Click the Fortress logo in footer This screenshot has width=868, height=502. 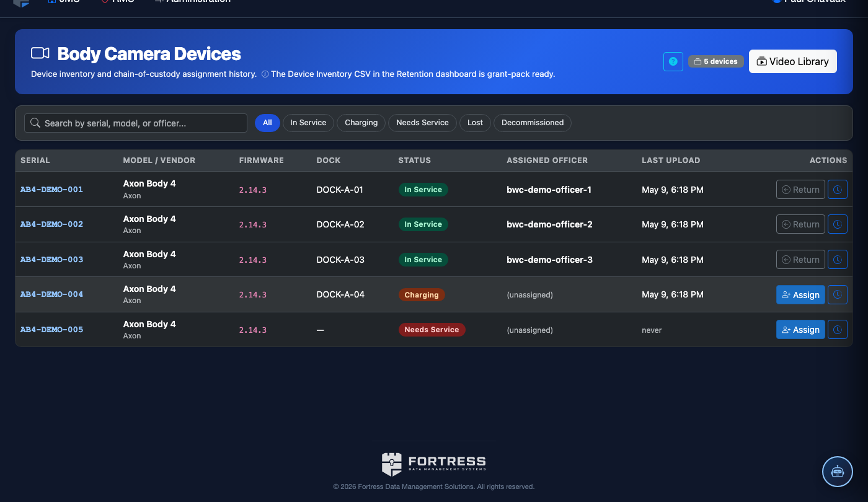point(433,464)
